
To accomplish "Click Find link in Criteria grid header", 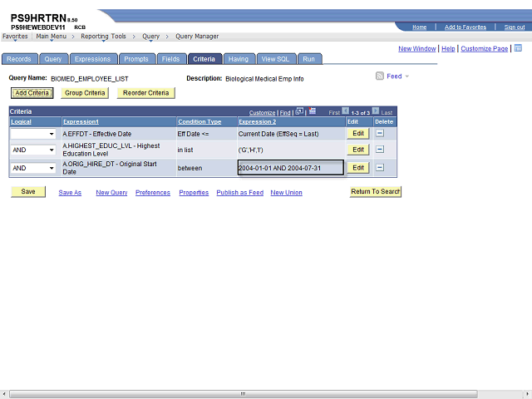I will (x=285, y=113).
